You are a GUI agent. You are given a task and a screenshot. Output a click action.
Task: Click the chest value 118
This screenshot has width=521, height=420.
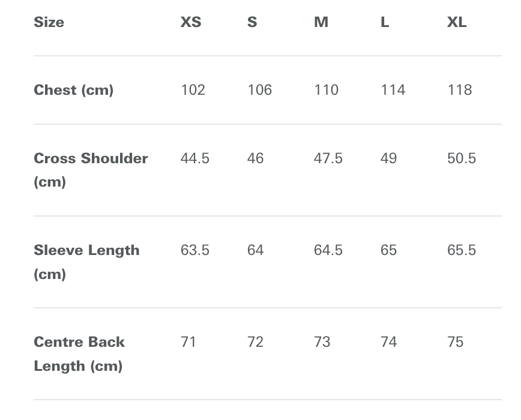[460, 90]
